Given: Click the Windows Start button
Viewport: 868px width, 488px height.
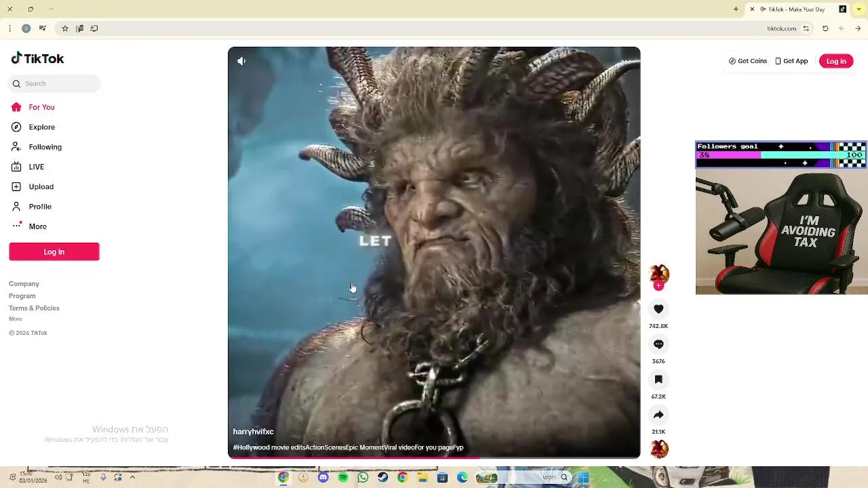Looking at the screenshot, I should pyautogui.click(x=583, y=477).
